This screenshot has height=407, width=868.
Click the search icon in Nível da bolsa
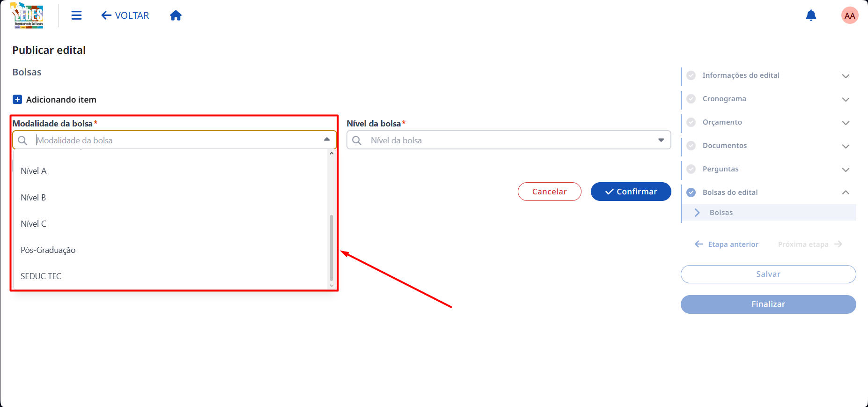coord(357,140)
